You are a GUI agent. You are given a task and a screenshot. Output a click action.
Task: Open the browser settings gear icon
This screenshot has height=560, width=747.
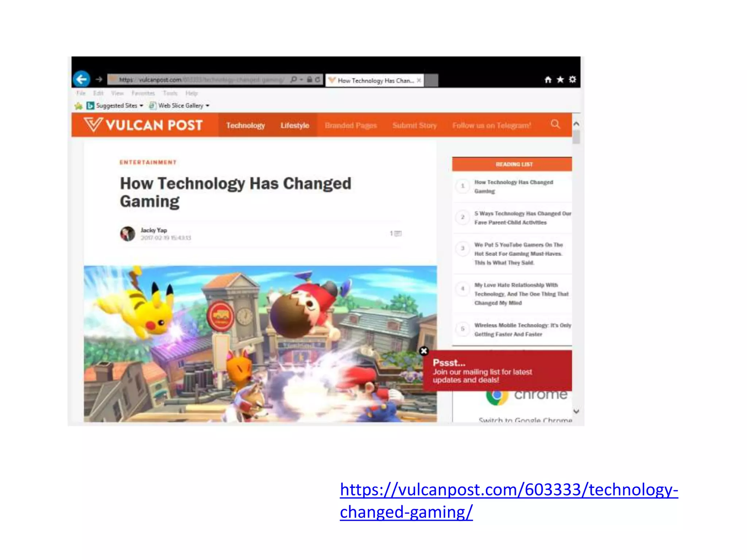(x=573, y=79)
